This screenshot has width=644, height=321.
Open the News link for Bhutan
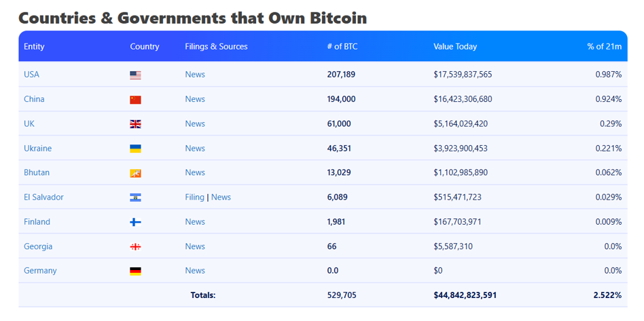click(195, 172)
